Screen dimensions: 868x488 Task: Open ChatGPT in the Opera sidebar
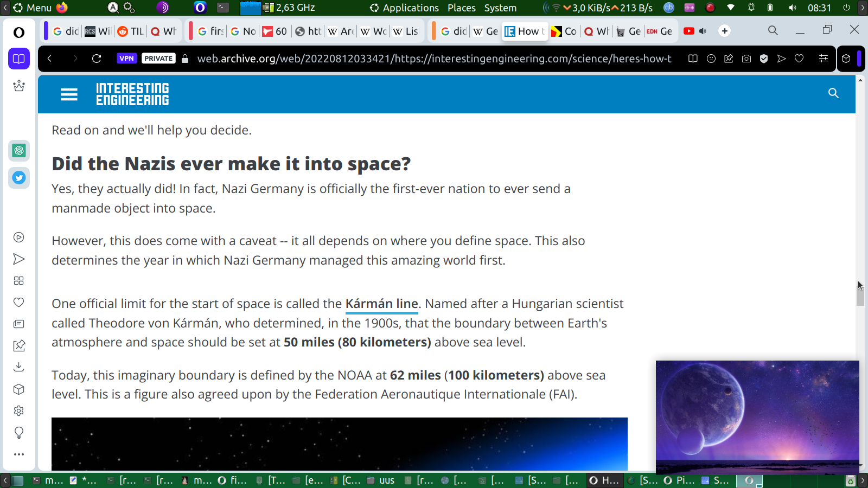point(19,151)
